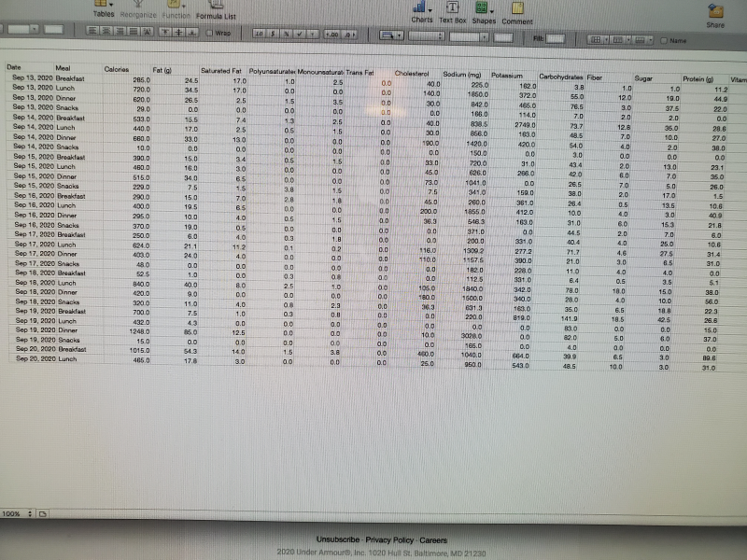Open the Privacy Policy link

(388, 539)
